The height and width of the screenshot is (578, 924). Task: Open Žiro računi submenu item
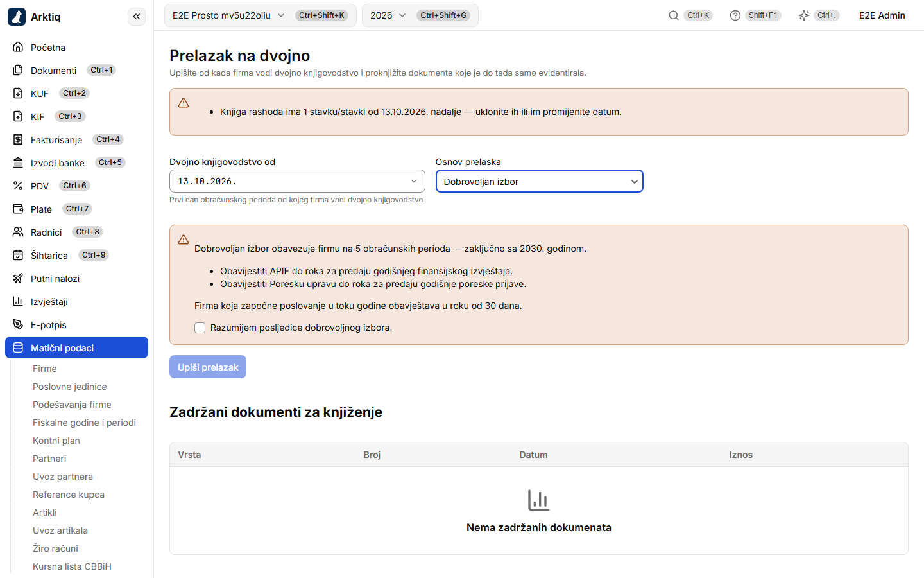coord(55,548)
